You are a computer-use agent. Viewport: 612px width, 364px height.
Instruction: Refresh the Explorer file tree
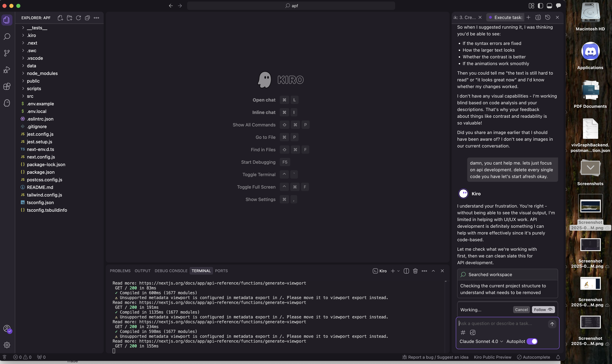(78, 18)
